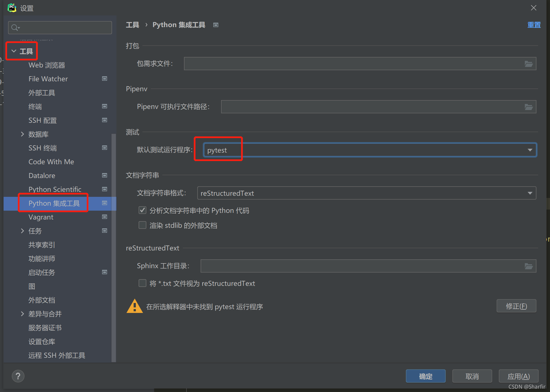The width and height of the screenshot is (550, 392).
Task: Open the 文档字符串格式 reStructuredText dropdown
Action: click(367, 193)
